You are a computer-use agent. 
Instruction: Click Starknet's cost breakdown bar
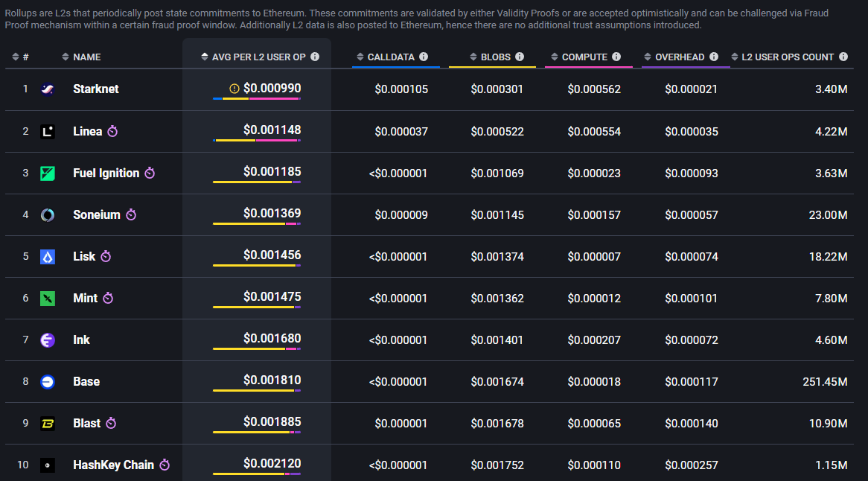[257, 98]
